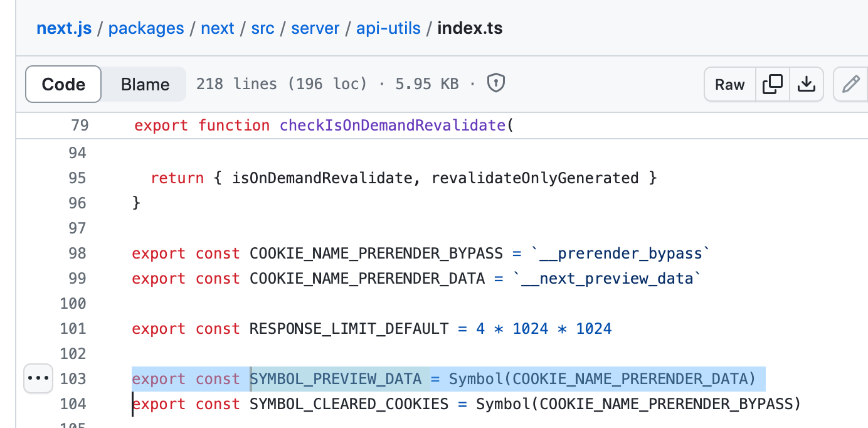The width and height of the screenshot is (868, 428).
Task: Click the highlighted SYMBOL_PREVIEW_DATA identifier
Action: [x=336, y=379]
